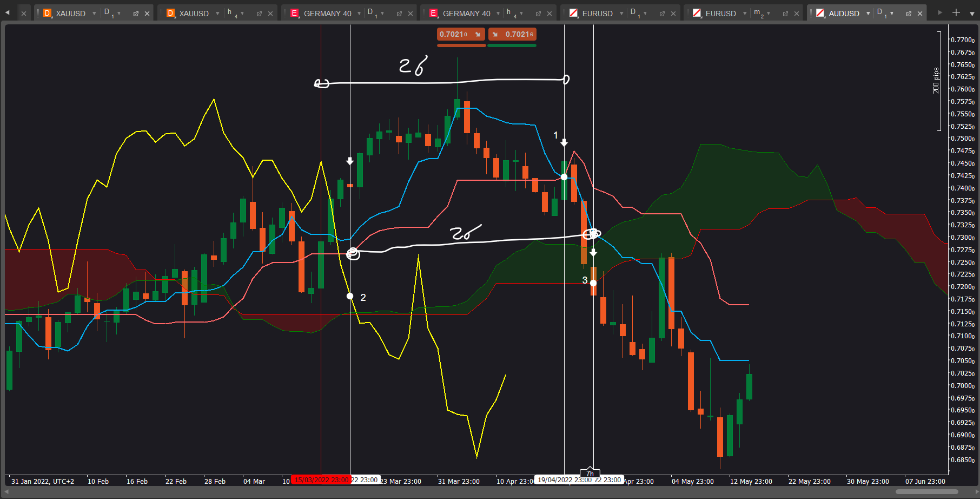Click the Buy button at 0.70216
The image size is (980, 499).
click(x=512, y=34)
